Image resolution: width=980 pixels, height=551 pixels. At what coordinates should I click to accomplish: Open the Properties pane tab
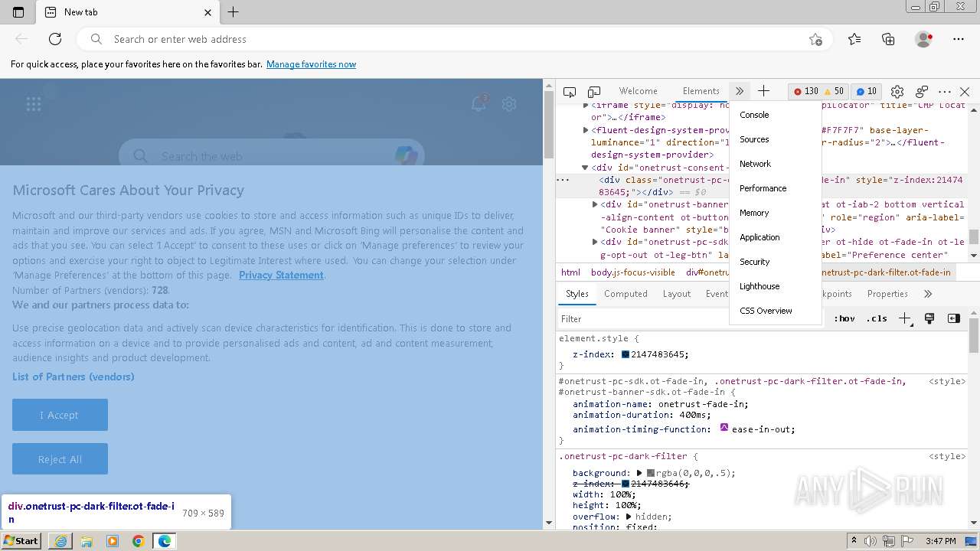click(x=887, y=294)
